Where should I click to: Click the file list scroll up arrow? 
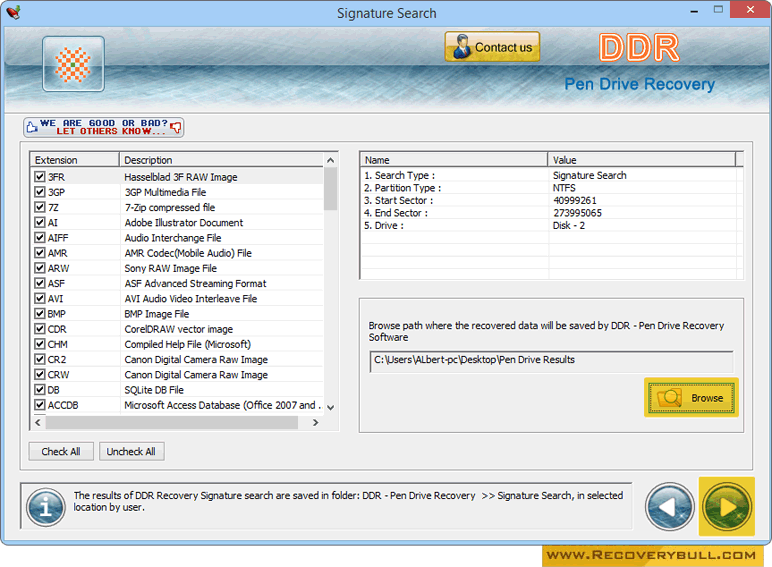point(331,160)
